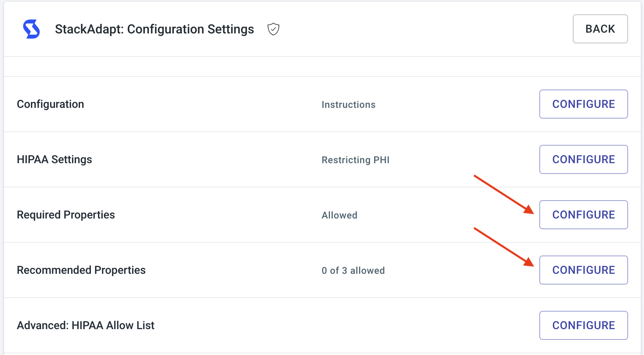Configure Recommended Properties
This screenshot has width=644, height=355.
[584, 270]
